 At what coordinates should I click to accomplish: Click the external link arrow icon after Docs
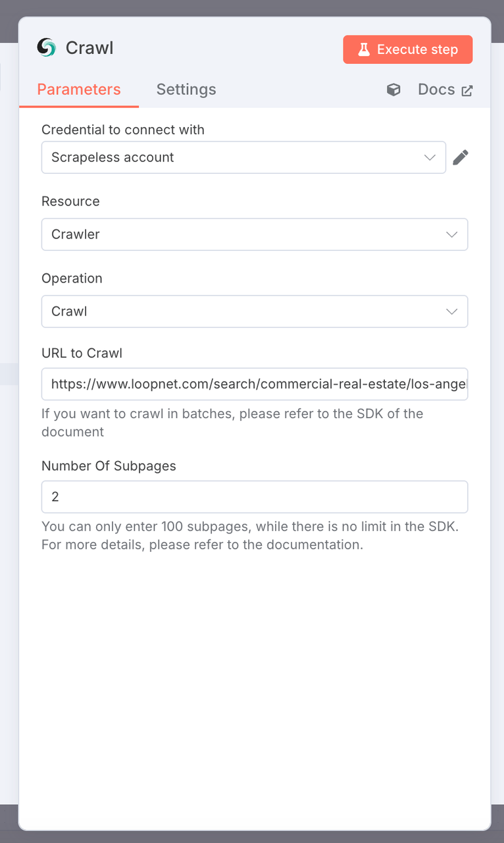click(467, 91)
